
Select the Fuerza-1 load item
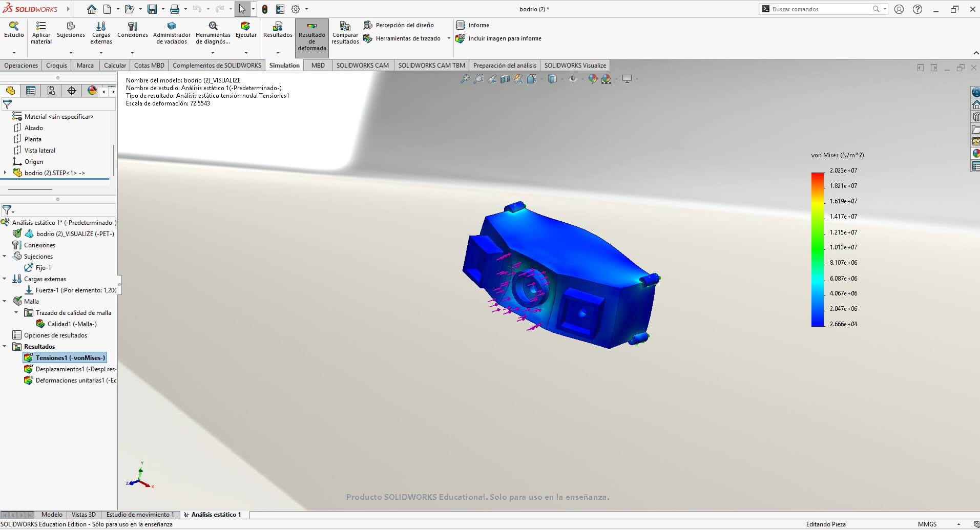coord(70,290)
